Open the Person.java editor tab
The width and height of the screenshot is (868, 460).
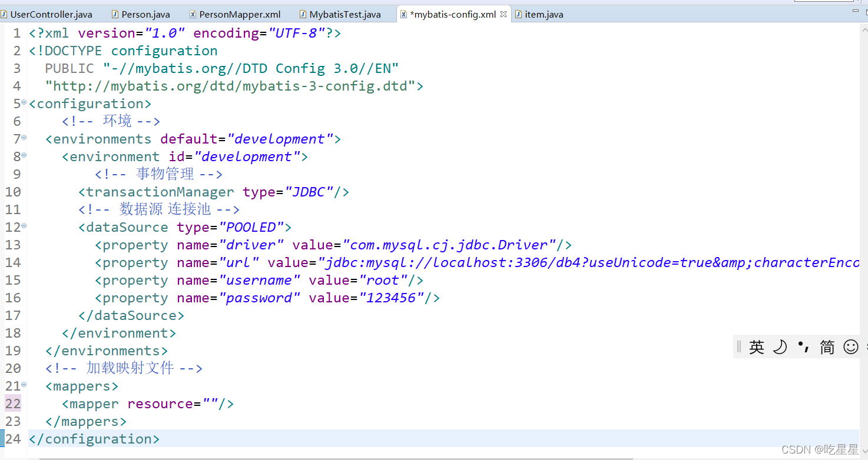[x=140, y=14]
